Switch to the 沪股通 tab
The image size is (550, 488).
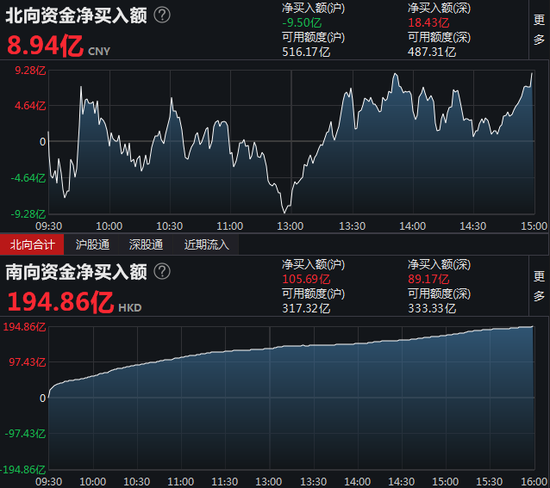92,245
